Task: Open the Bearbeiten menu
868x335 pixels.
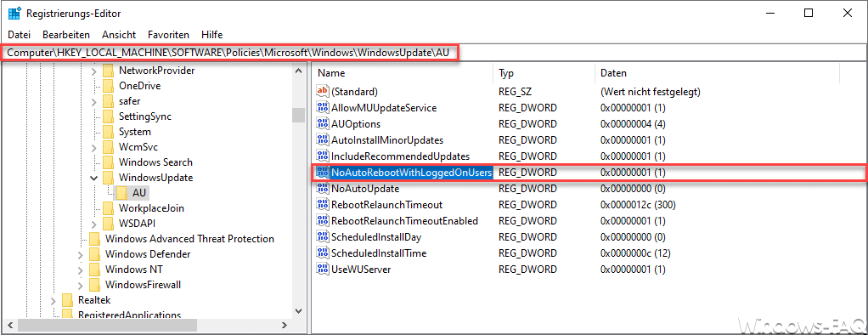Action: (x=66, y=34)
